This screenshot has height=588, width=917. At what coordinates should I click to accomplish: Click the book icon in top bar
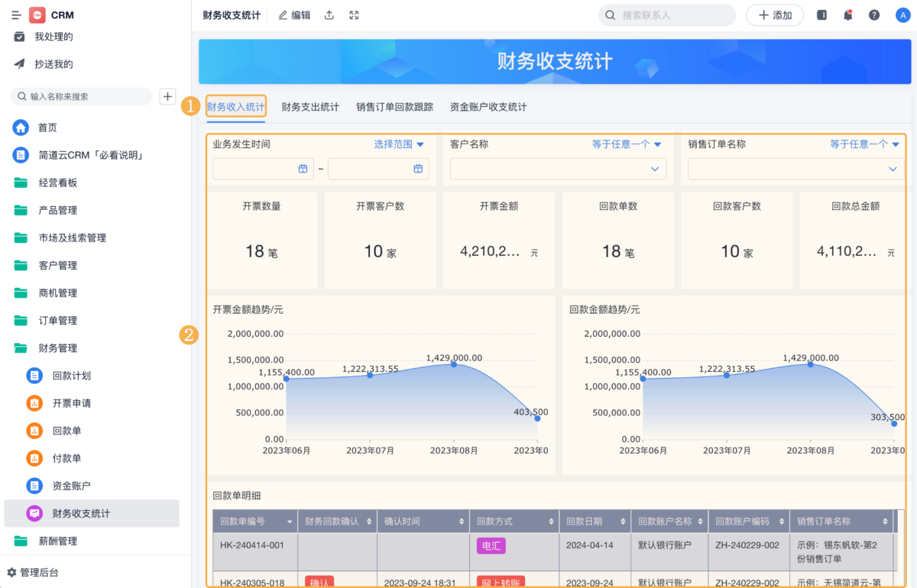(x=821, y=15)
